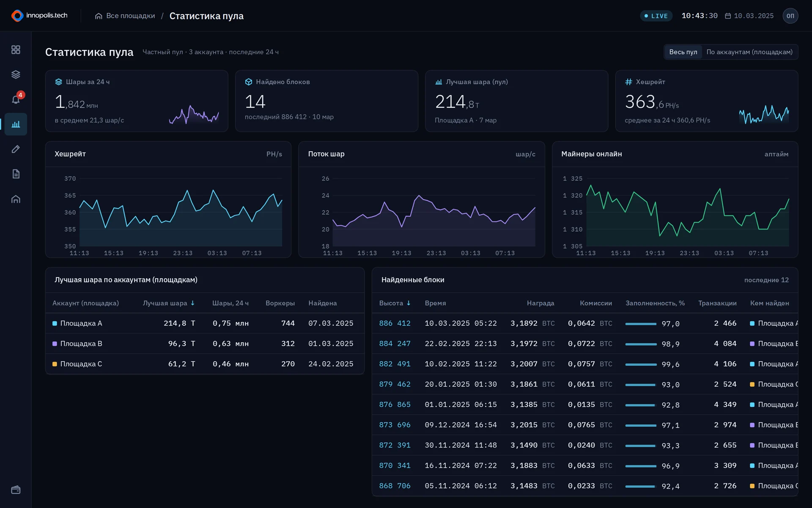Click the 'Хешрейт' PH/s chart panel
Image resolution: width=812 pixels, height=508 pixels.
(x=168, y=200)
